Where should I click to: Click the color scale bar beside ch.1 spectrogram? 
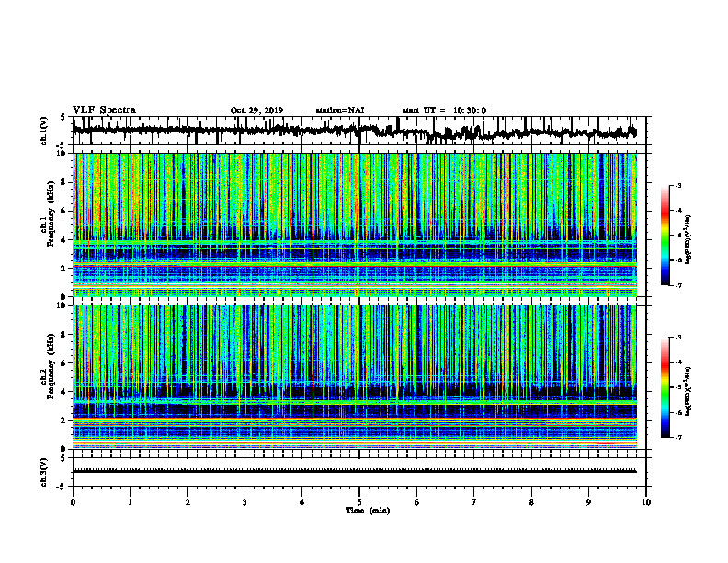click(665, 236)
